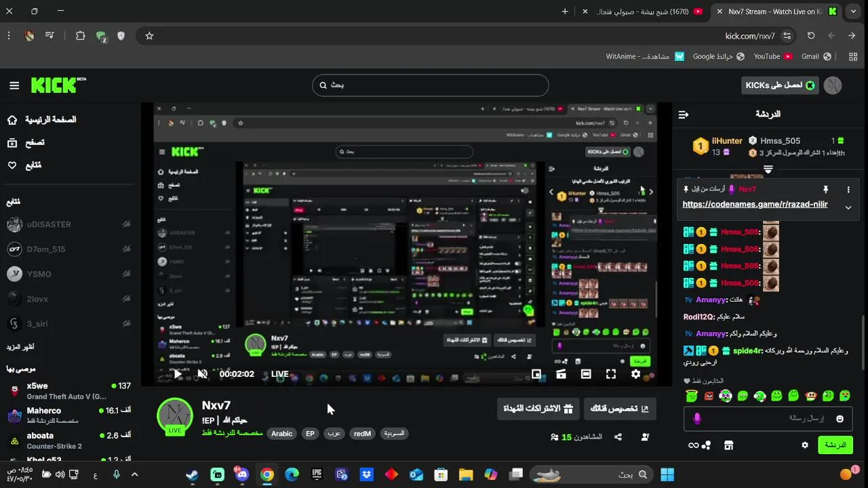Open Steam from taskbar
The width and height of the screenshot is (868, 488).
coord(193,474)
